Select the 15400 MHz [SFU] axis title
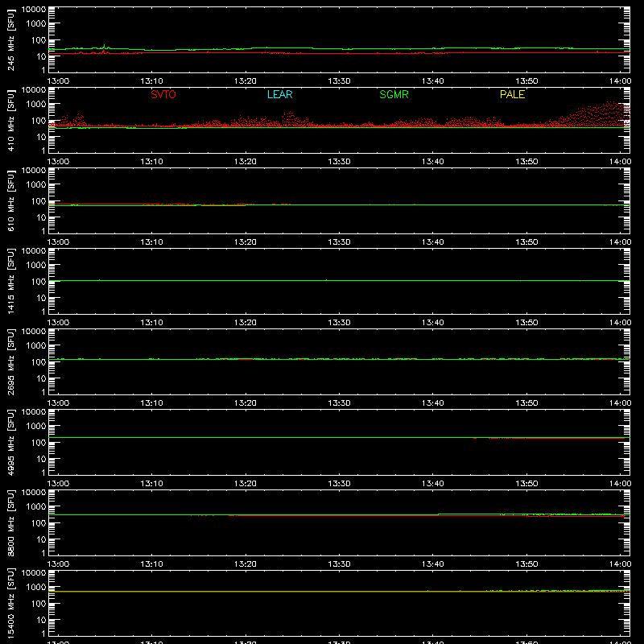The image size is (644, 644). 10,603
